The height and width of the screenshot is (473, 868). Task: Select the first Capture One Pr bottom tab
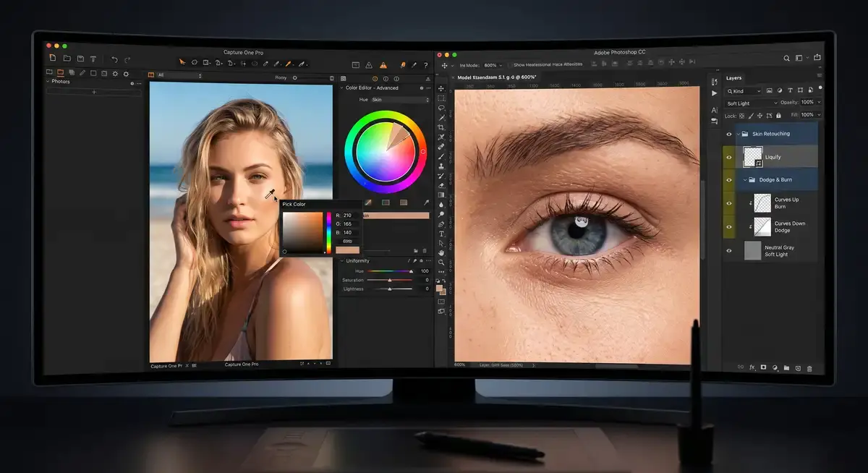click(x=166, y=366)
